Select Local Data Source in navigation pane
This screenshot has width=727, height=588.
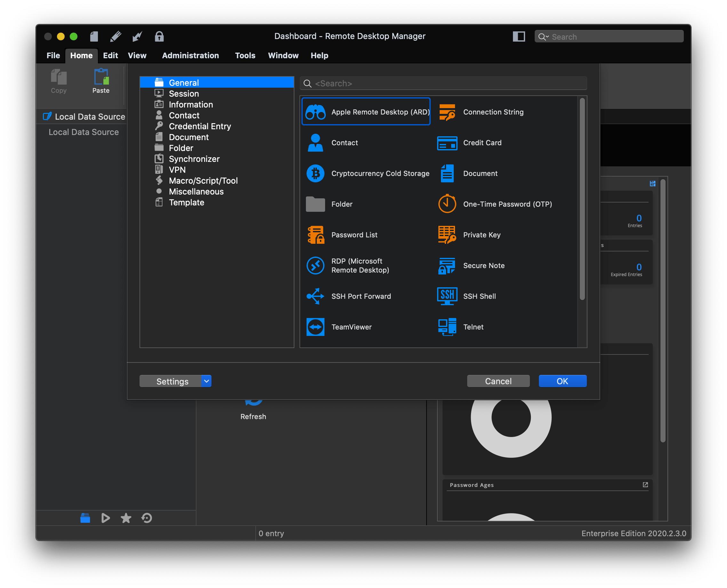(83, 132)
